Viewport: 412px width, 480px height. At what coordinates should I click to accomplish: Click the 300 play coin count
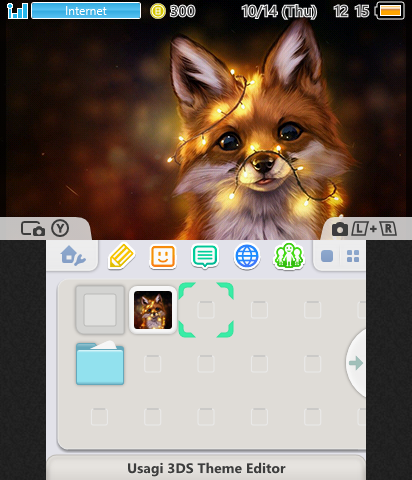(182, 11)
